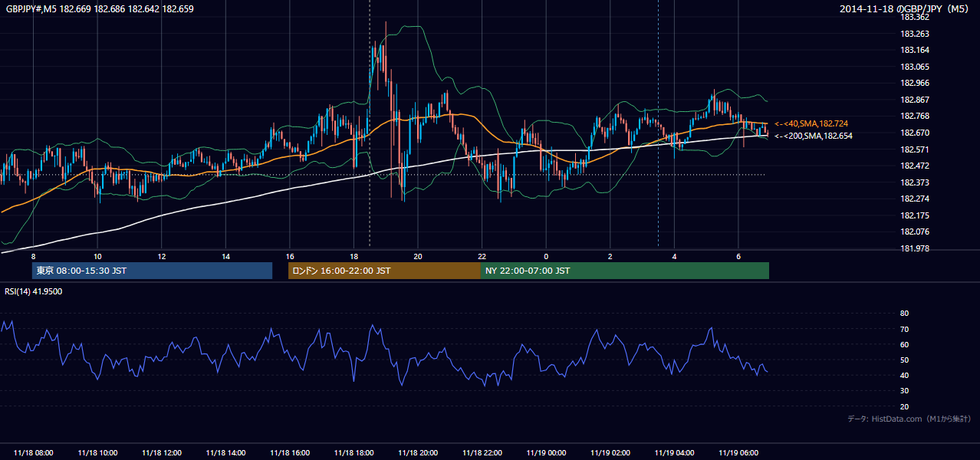The image size is (980, 460).
Task: Click price axis value 182.571
Action: point(914,149)
